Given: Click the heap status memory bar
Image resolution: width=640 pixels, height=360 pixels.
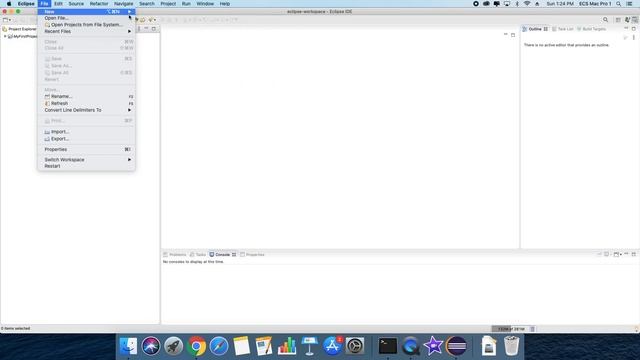Looking at the screenshot, I should 510,329.
